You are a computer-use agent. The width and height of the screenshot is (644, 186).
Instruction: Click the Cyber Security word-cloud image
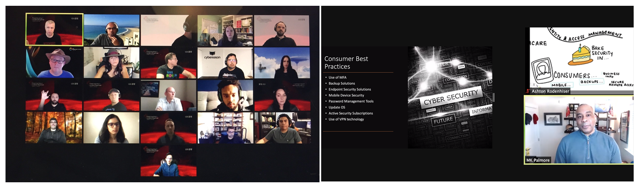click(450, 97)
